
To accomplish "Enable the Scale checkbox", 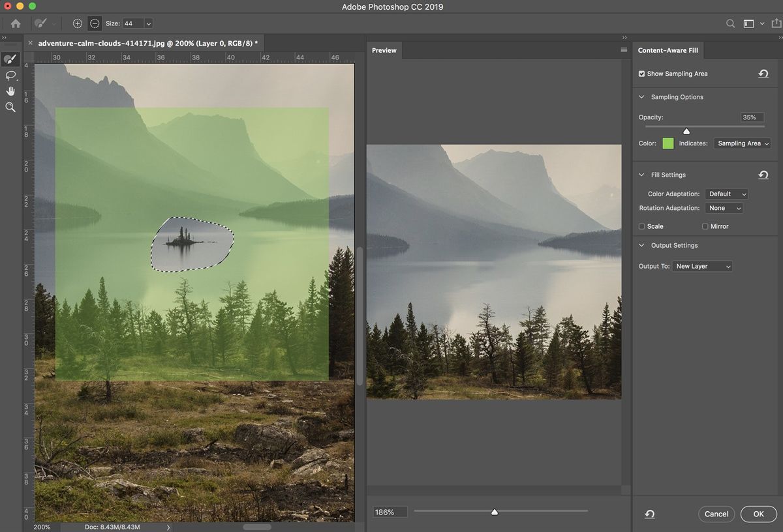I will 643,226.
